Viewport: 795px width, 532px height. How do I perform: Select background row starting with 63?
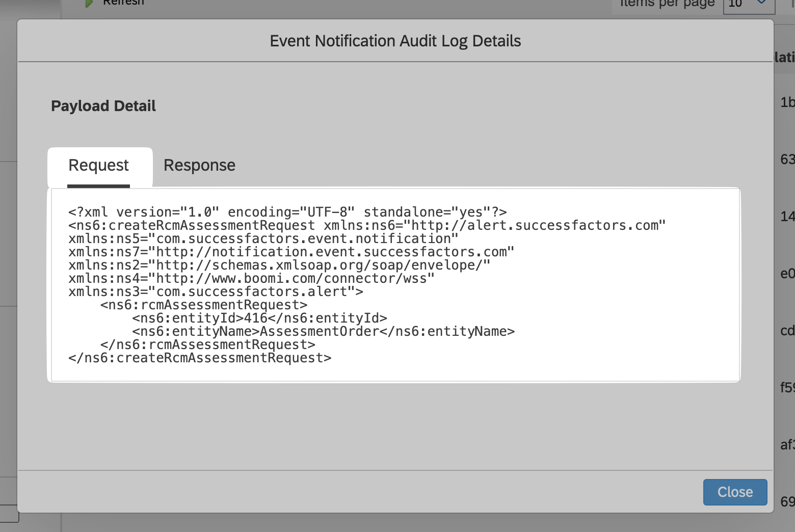tap(787, 159)
